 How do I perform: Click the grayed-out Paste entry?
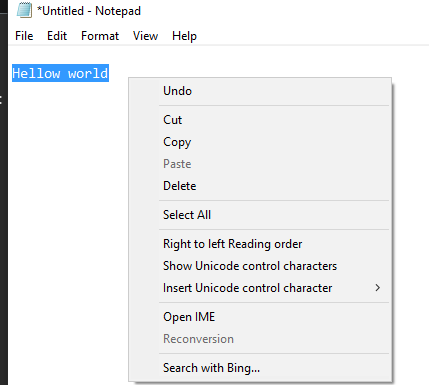tap(260, 164)
